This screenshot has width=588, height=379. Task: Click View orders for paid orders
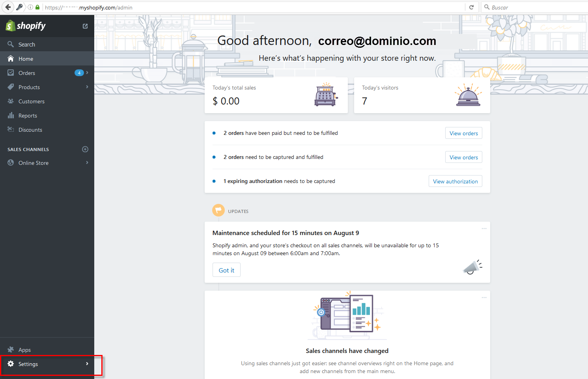coord(463,133)
